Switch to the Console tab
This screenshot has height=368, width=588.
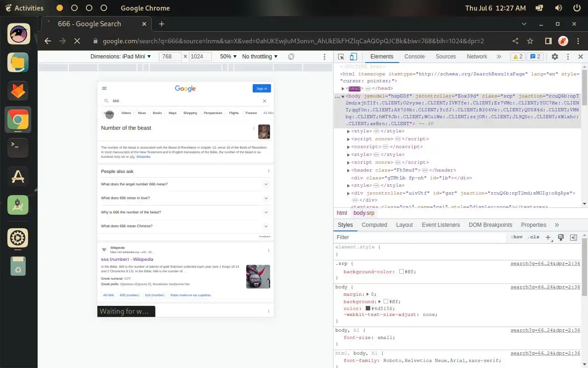click(x=414, y=57)
